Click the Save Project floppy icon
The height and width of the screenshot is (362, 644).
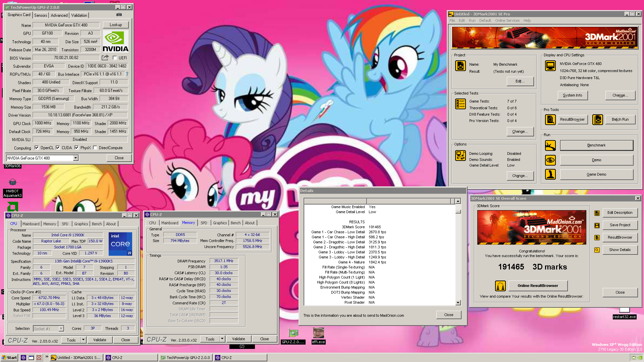[x=597, y=225]
